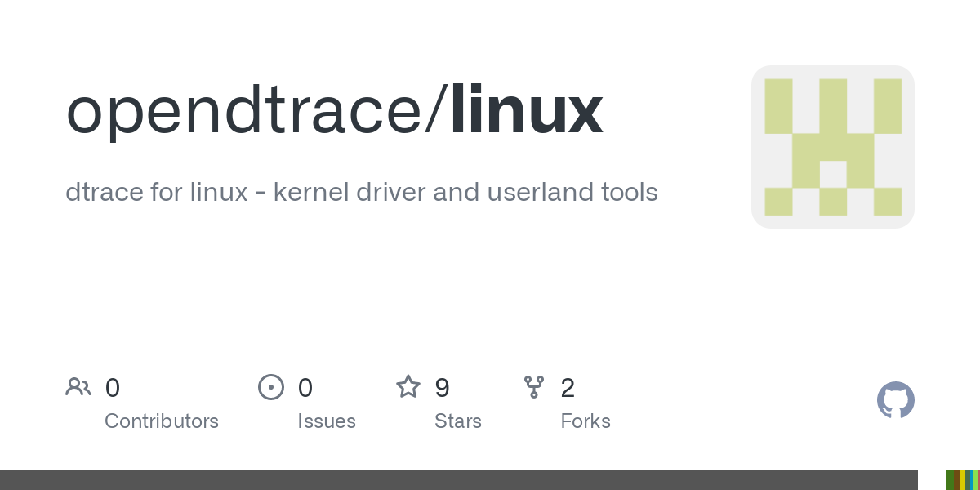Click the GitHub Octocat logo
Screen dimensions: 980x490
[896, 400]
